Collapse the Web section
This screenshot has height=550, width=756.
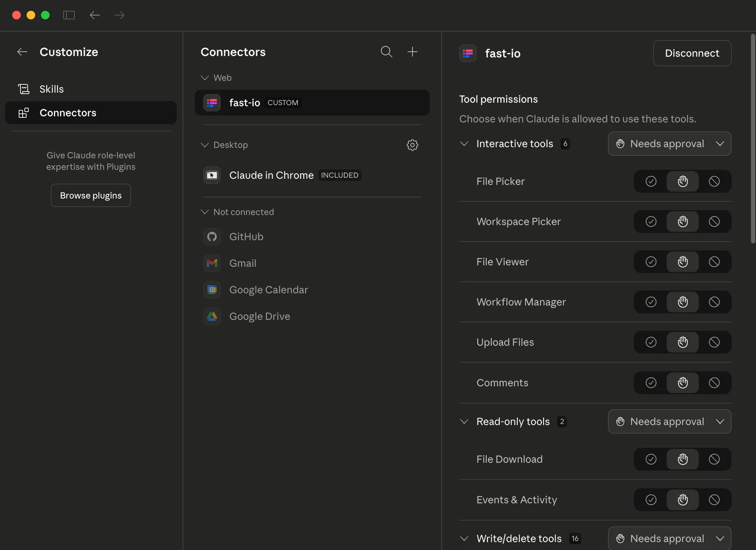tap(205, 78)
